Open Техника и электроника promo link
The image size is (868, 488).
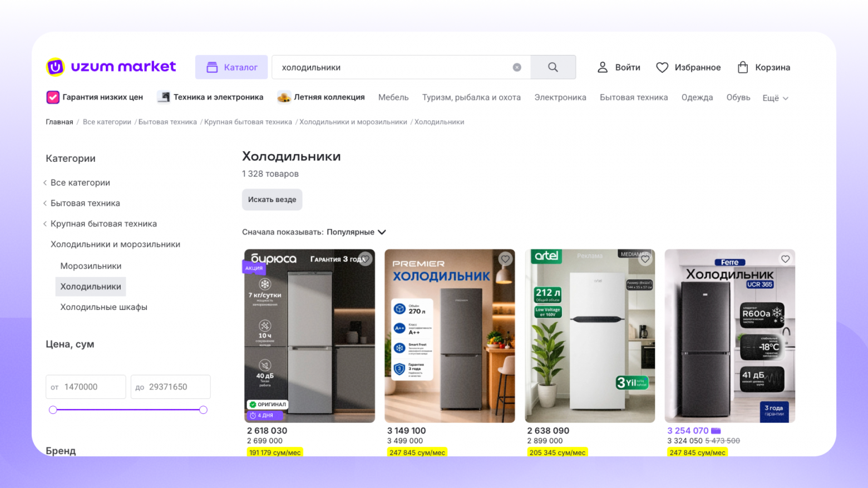tap(210, 97)
